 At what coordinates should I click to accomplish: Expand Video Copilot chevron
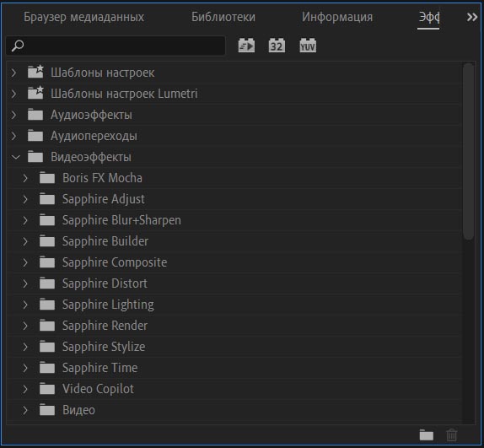pos(25,389)
